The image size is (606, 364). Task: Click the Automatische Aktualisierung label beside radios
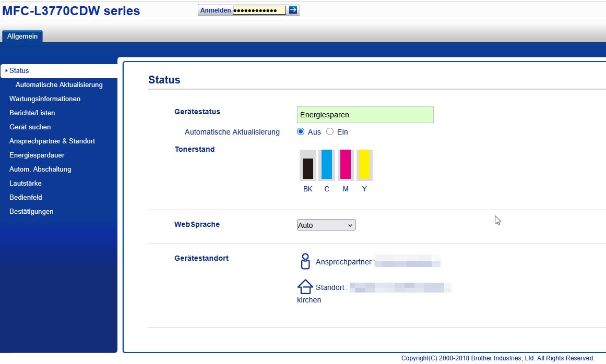[232, 132]
